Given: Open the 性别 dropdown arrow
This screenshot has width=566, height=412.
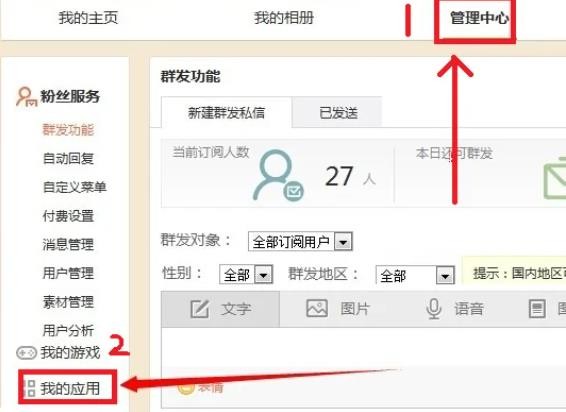Looking at the screenshot, I should [x=264, y=275].
